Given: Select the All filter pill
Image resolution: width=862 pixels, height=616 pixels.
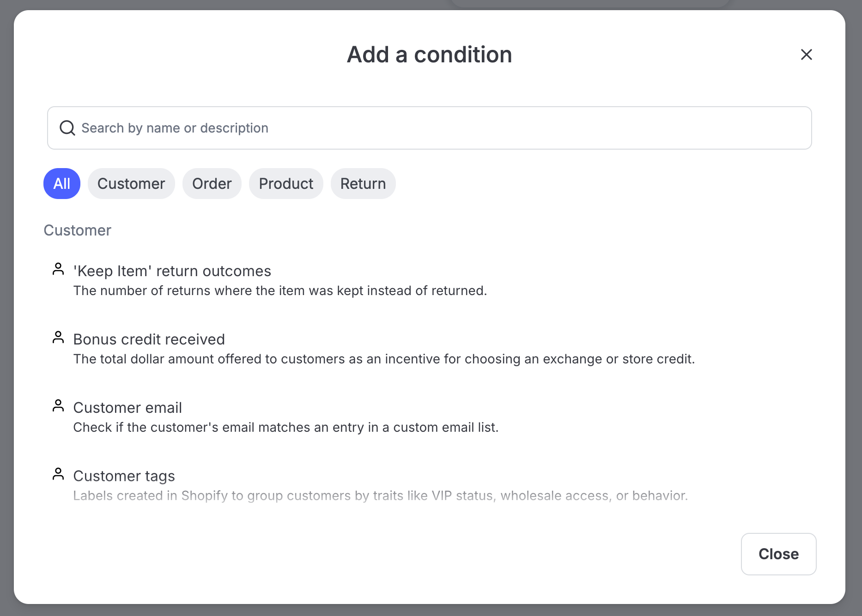Looking at the screenshot, I should coord(62,184).
